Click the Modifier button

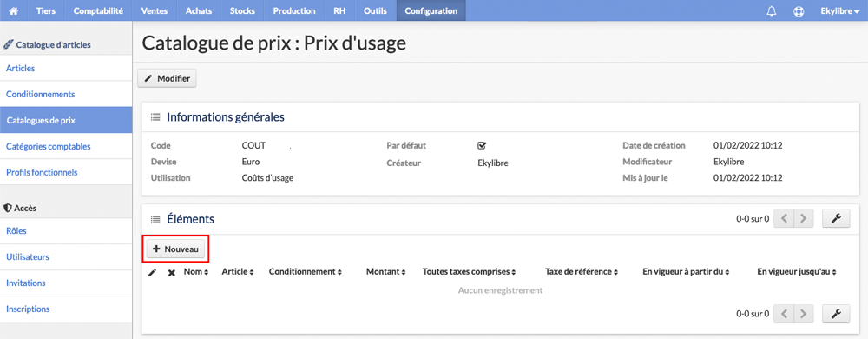tap(168, 78)
